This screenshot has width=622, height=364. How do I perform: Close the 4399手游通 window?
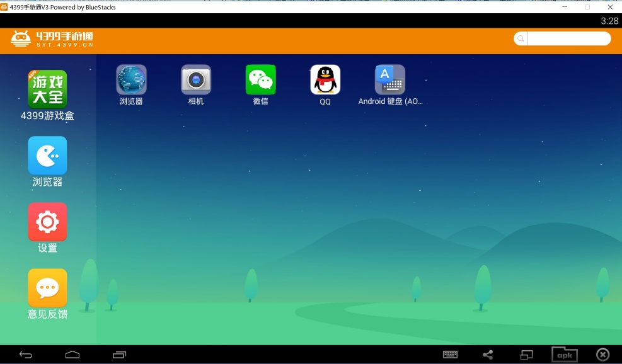[610, 7]
